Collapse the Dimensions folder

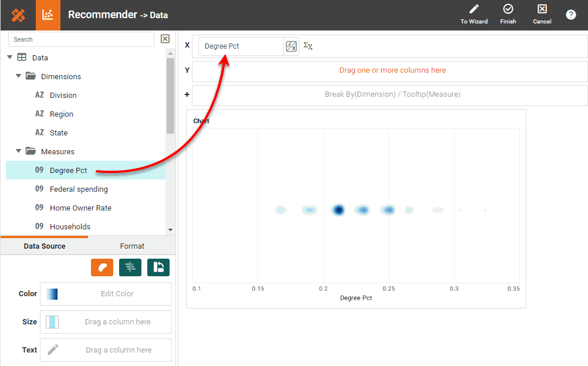pos(19,76)
